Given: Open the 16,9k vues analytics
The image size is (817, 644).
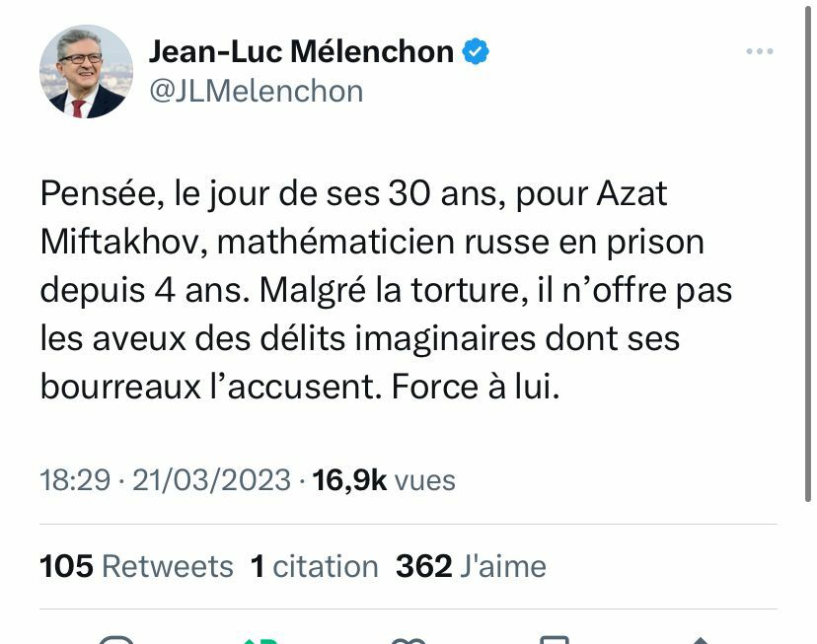Looking at the screenshot, I should (384, 479).
